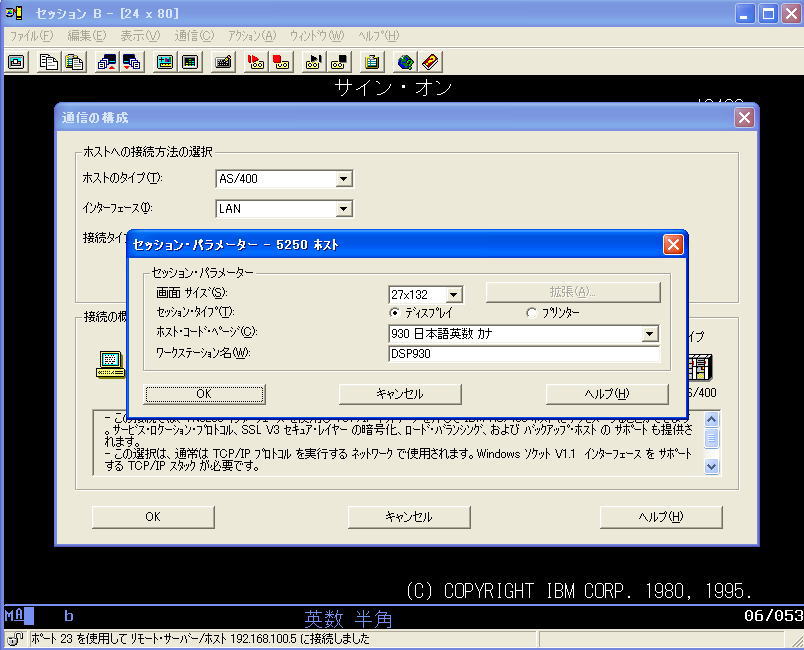Open the ウィンドウ(W) menu

pyautogui.click(x=317, y=36)
